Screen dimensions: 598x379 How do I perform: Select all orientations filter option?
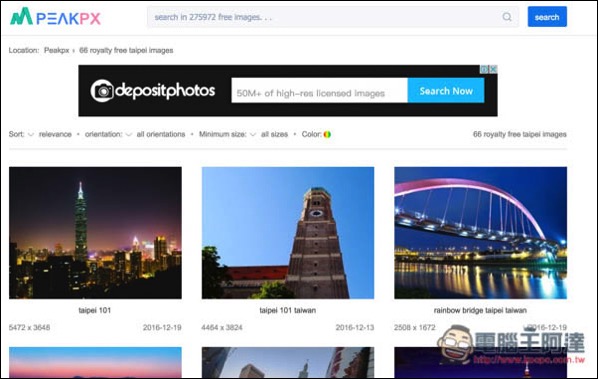point(161,134)
